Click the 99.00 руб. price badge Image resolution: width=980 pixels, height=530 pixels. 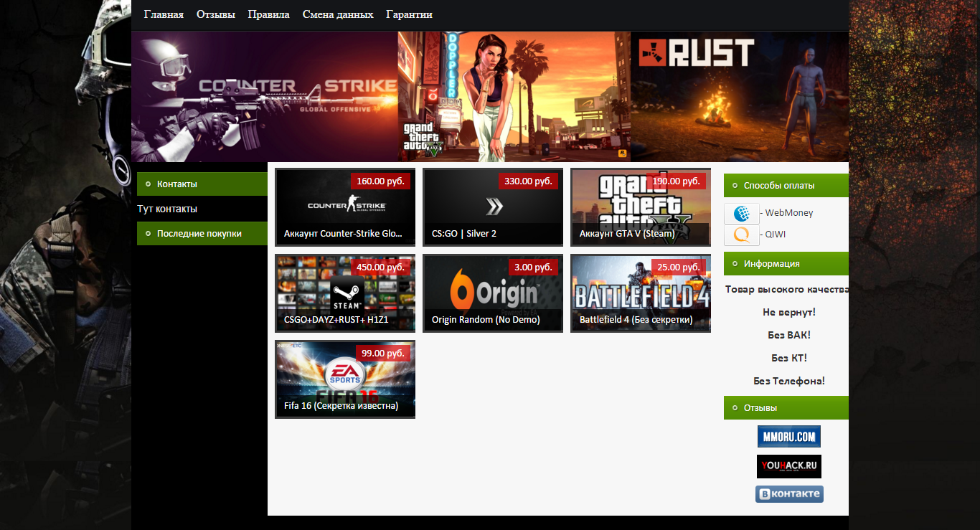pos(383,354)
